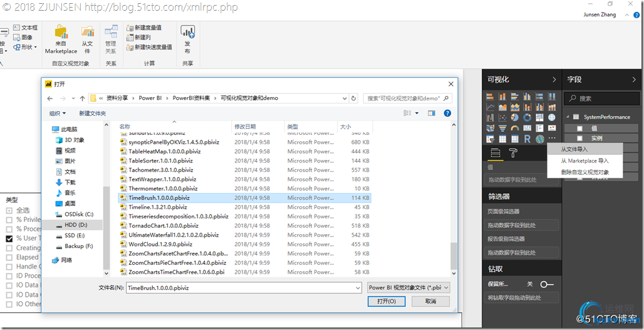The height and width of the screenshot is (330, 644).
Task: Click 新建度量值 in the ribbon
Action: pos(143,28)
